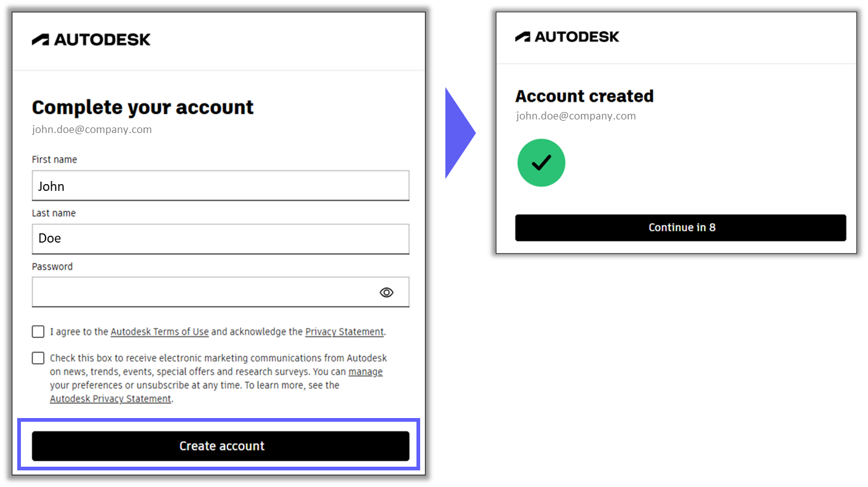The width and height of the screenshot is (868, 487).
Task: Click john.doe@company.com under Account created
Action: pyautogui.click(x=576, y=116)
